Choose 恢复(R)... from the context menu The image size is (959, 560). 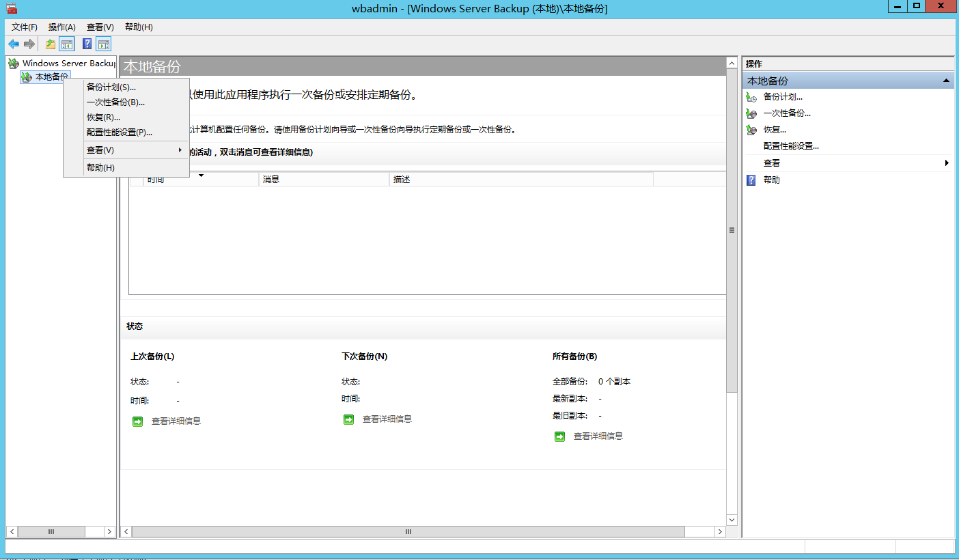126,117
